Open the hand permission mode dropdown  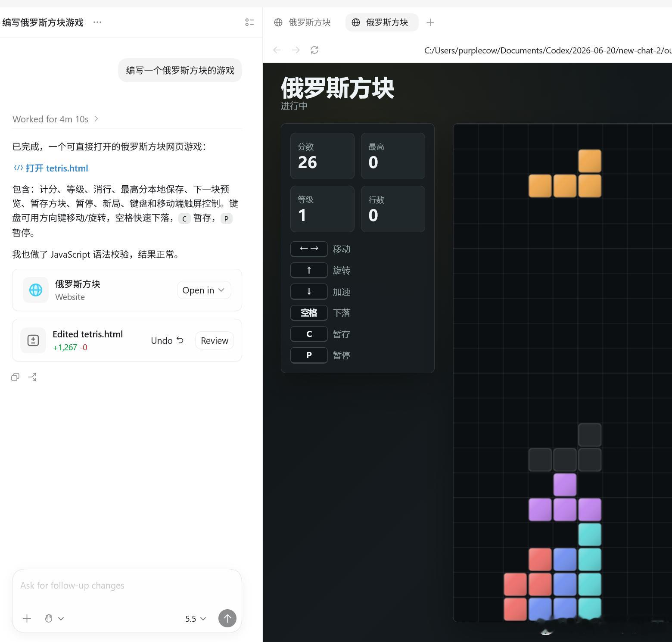54,619
